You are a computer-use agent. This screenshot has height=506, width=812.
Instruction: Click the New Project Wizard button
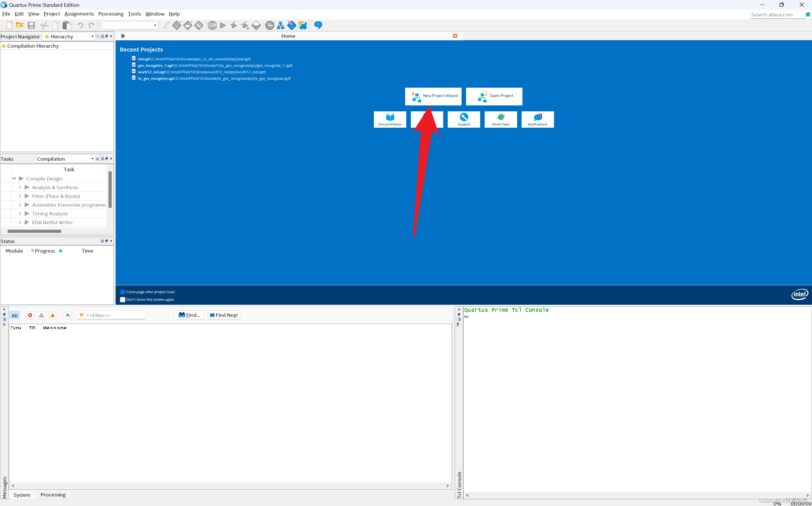click(x=434, y=96)
